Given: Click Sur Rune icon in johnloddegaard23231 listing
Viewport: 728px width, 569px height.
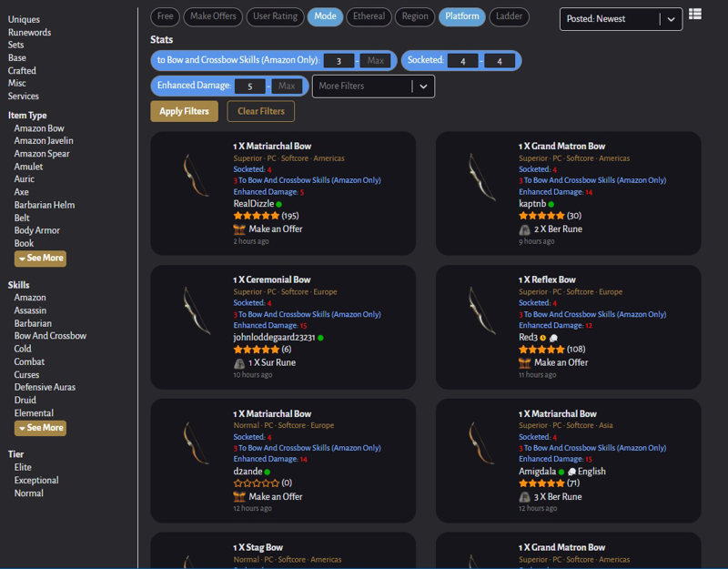Looking at the screenshot, I should [239, 363].
